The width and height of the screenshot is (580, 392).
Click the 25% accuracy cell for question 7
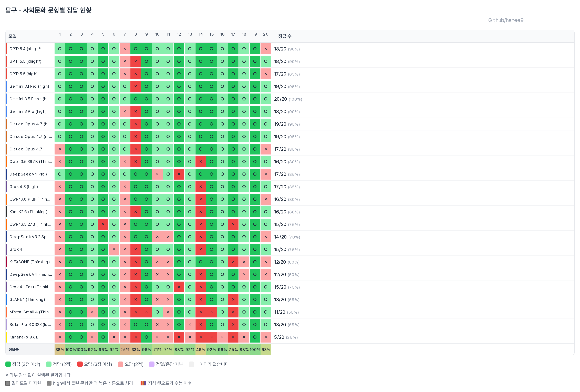coord(125,350)
